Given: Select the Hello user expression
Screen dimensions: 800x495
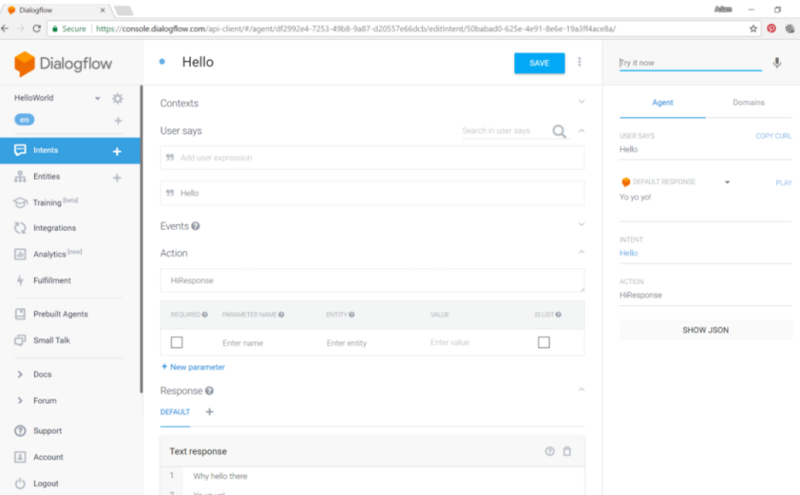Looking at the screenshot, I should (x=372, y=193).
